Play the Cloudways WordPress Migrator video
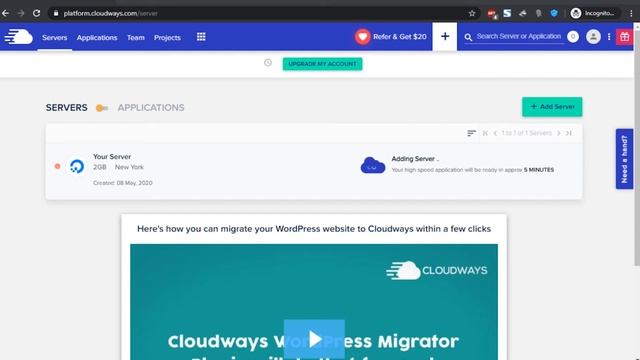This screenshot has width=640, height=360. (314, 339)
